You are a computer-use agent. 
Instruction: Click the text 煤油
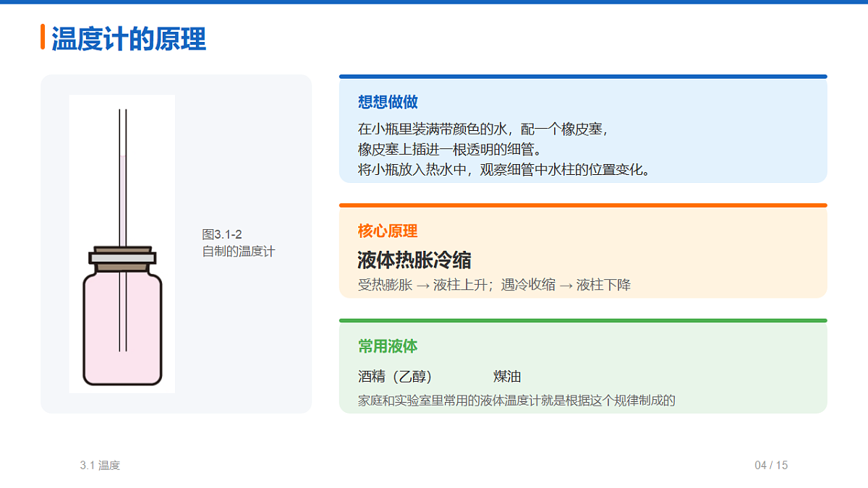point(507,377)
